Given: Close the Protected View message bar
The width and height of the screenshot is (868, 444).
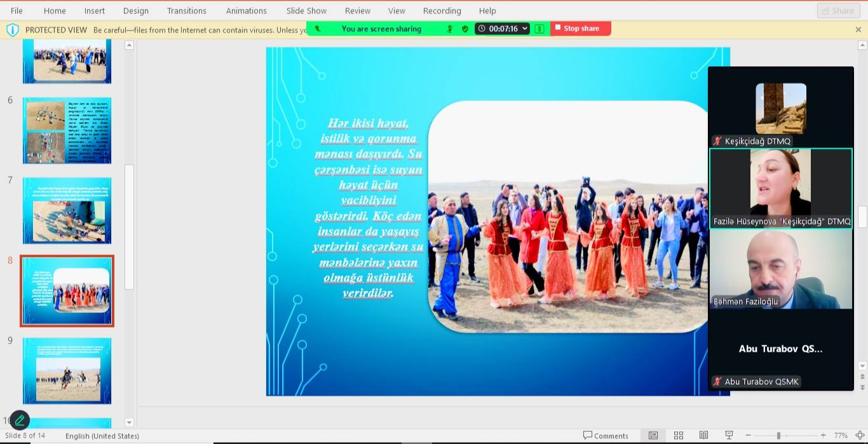Looking at the screenshot, I should (x=858, y=29).
